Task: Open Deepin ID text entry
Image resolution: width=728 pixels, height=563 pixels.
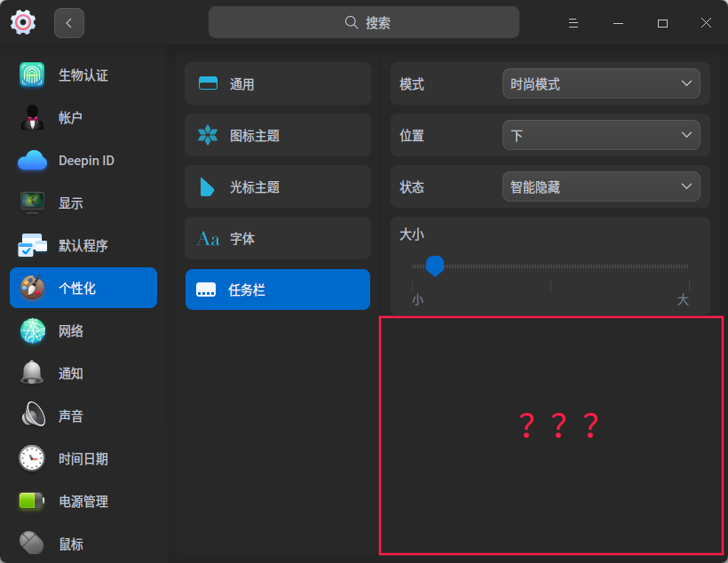Action: click(x=86, y=161)
